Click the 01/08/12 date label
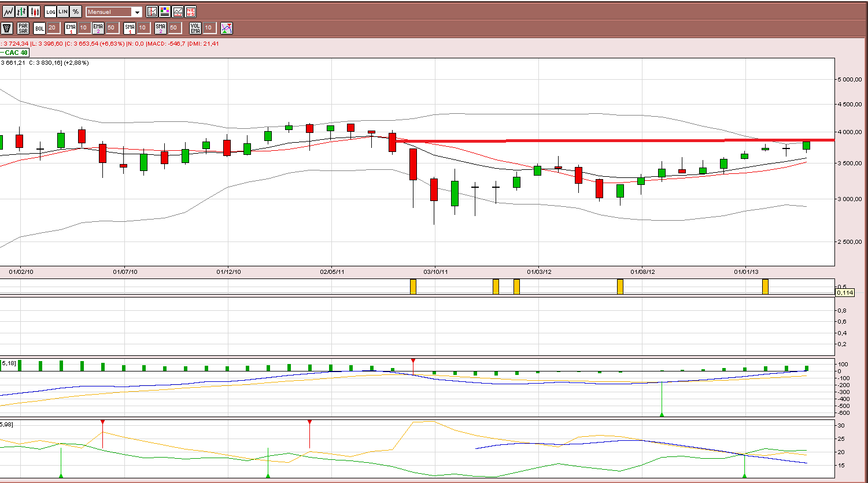The width and height of the screenshot is (868, 483). (x=642, y=271)
